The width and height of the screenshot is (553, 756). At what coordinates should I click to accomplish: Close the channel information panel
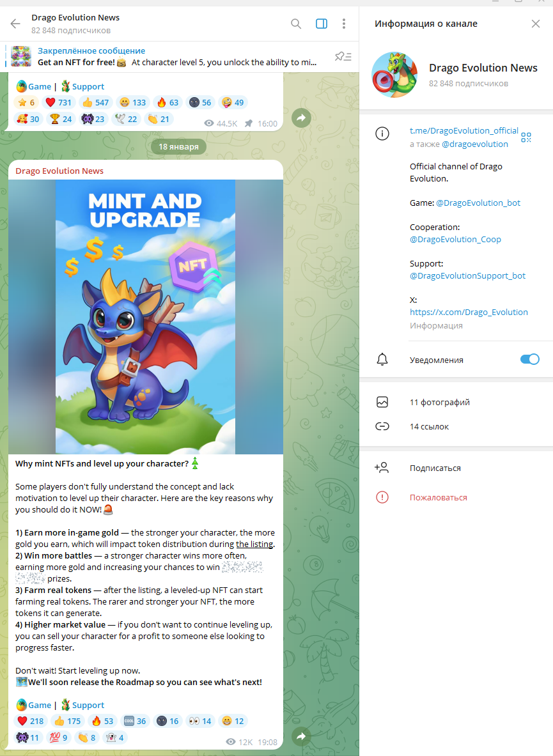[x=536, y=24]
